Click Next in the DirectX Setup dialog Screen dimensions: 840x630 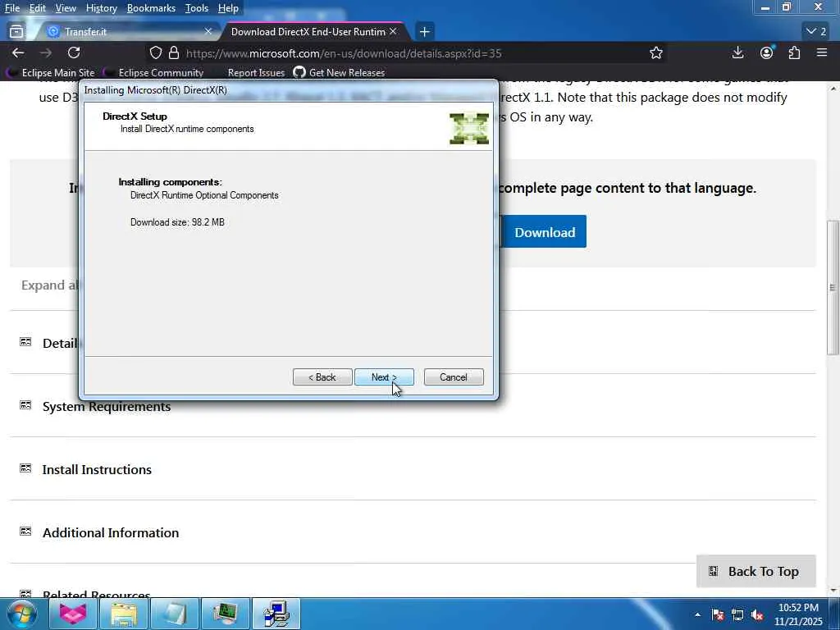[384, 377]
